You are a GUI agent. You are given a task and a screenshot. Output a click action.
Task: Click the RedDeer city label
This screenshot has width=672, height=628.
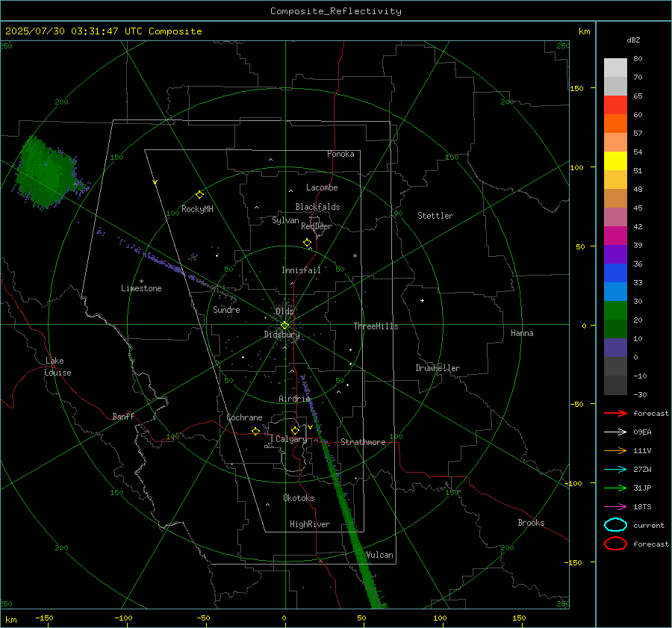[x=317, y=226]
